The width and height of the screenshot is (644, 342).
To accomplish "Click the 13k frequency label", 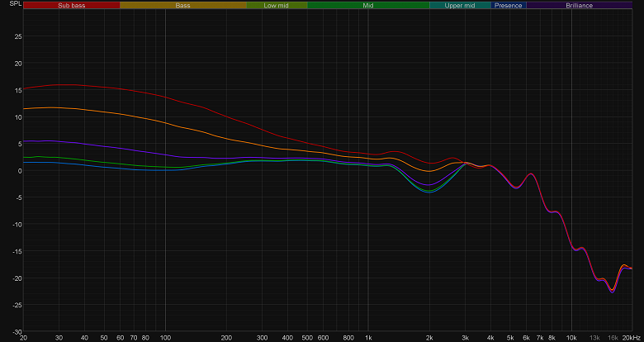I will (594, 338).
